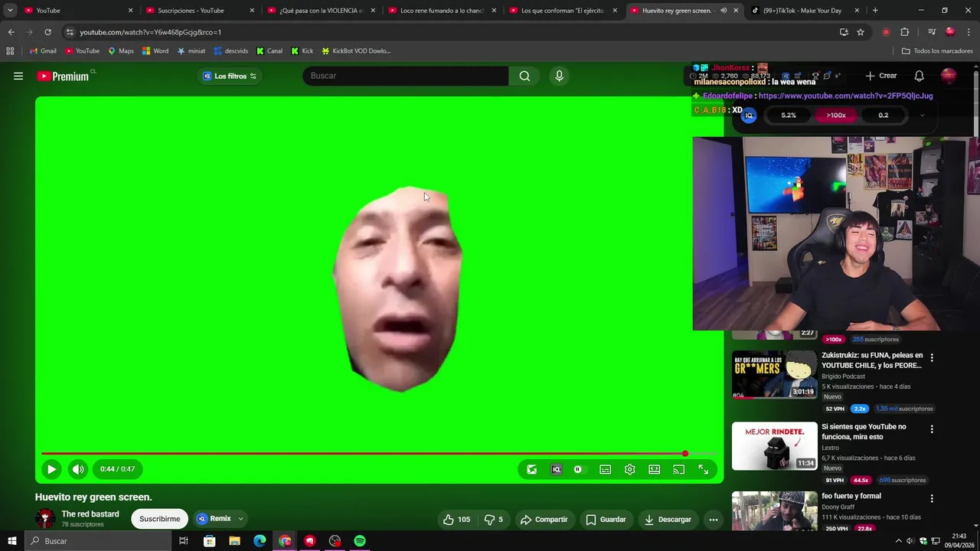Expand the vidIQ stats bar chevron
This screenshot has width=980, height=551.
click(922, 116)
